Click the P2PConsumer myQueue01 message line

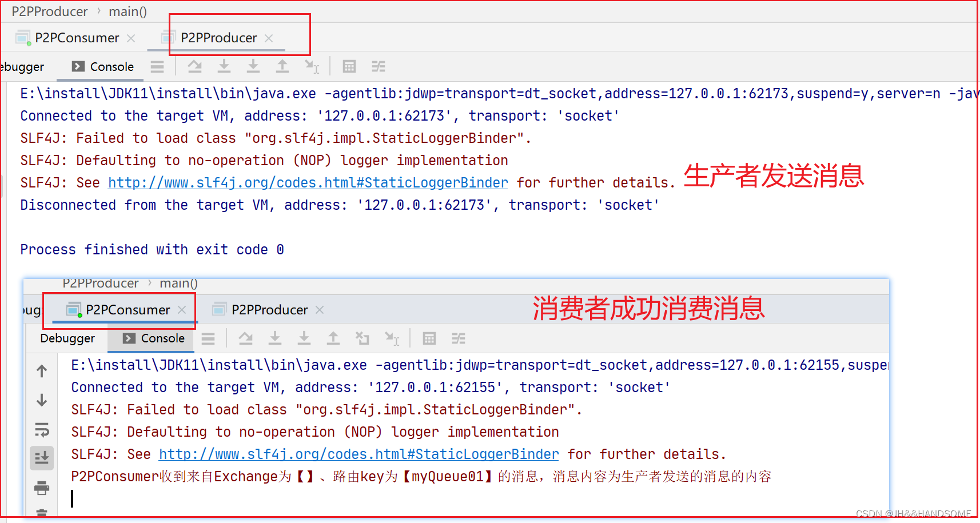[421, 477]
